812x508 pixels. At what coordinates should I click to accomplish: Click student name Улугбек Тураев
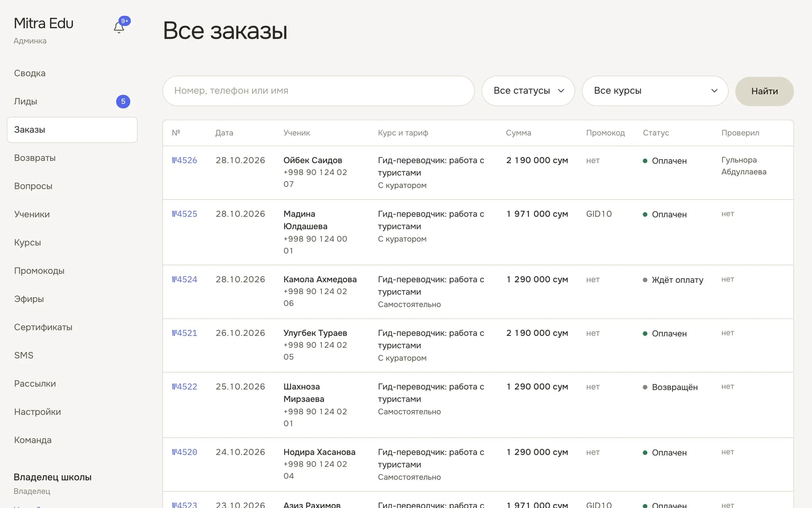315,333
